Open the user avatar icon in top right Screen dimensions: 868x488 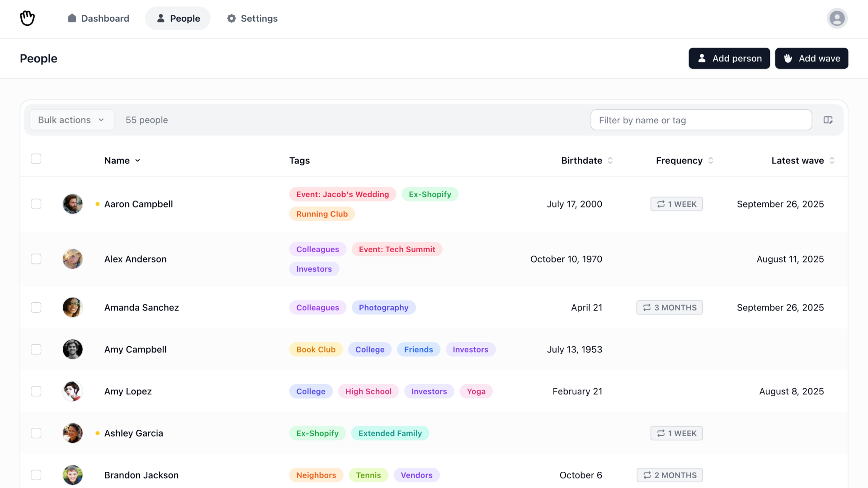[837, 18]
